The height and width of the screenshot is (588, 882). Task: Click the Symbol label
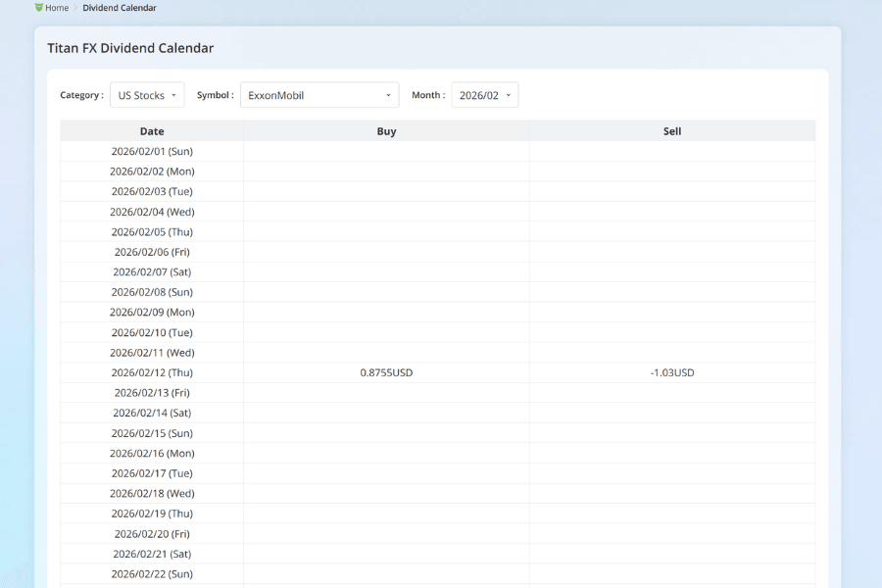point(215,95)
